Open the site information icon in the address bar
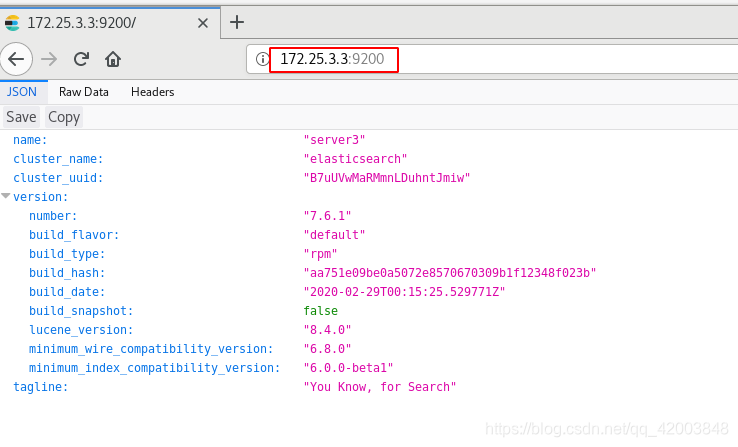The image size is (738, 447). (262, 59)
